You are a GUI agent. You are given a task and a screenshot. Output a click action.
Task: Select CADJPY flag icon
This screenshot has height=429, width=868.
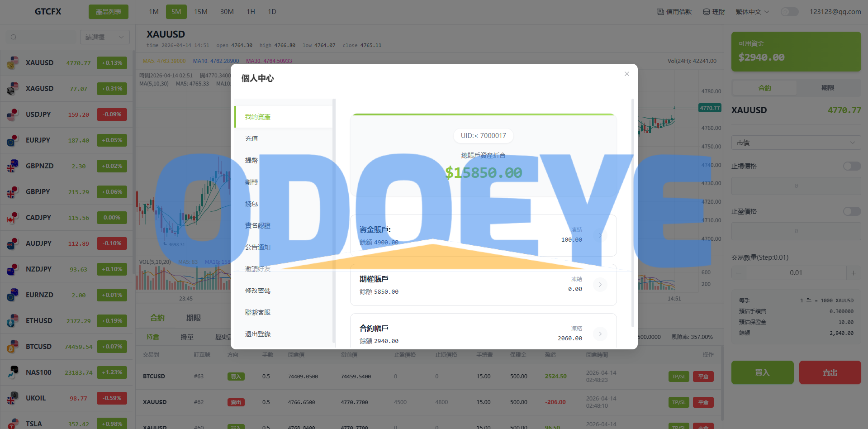point(13,218)
